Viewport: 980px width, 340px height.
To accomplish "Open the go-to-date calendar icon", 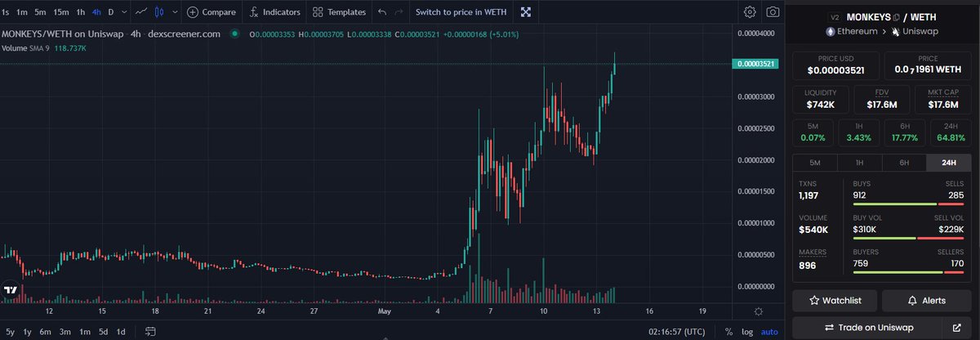I will [150, 332].
